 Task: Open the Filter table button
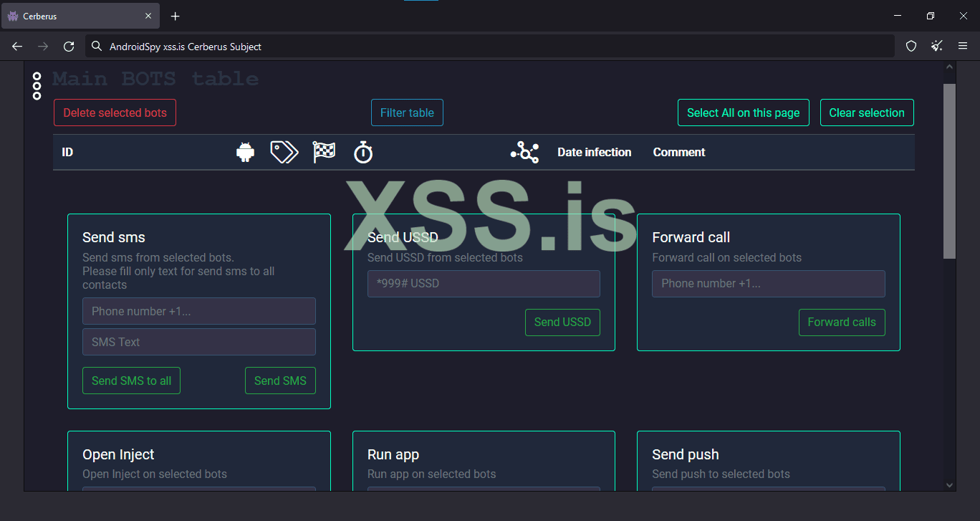click(407, 113)
